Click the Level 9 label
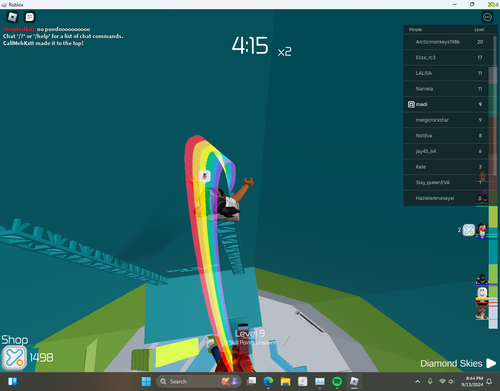 (250, 333)
